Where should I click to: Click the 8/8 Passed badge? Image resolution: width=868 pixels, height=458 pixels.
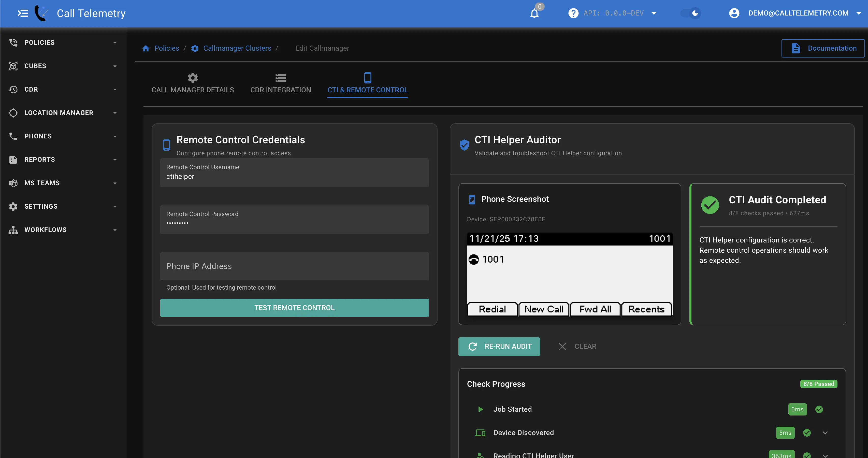point(818,384)
